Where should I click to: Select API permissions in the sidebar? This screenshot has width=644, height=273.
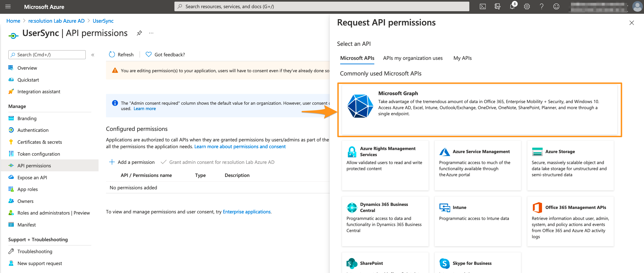[x=50, y=165]
